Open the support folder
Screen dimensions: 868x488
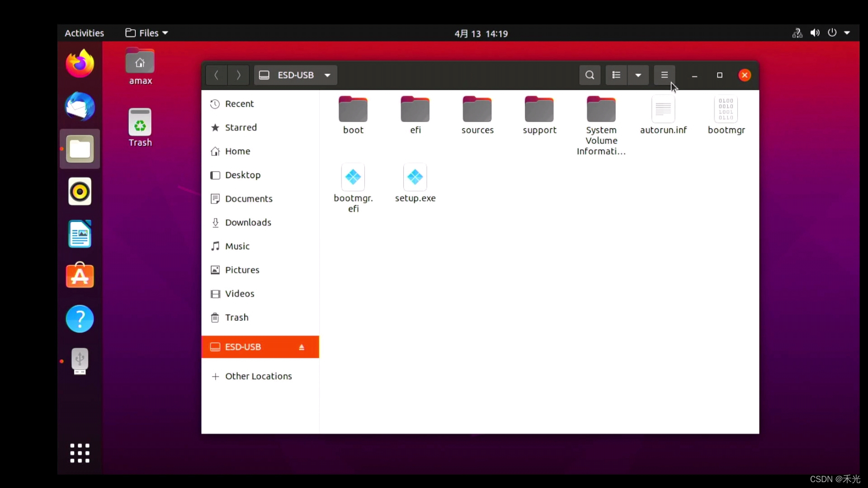[x=539, y=113]
